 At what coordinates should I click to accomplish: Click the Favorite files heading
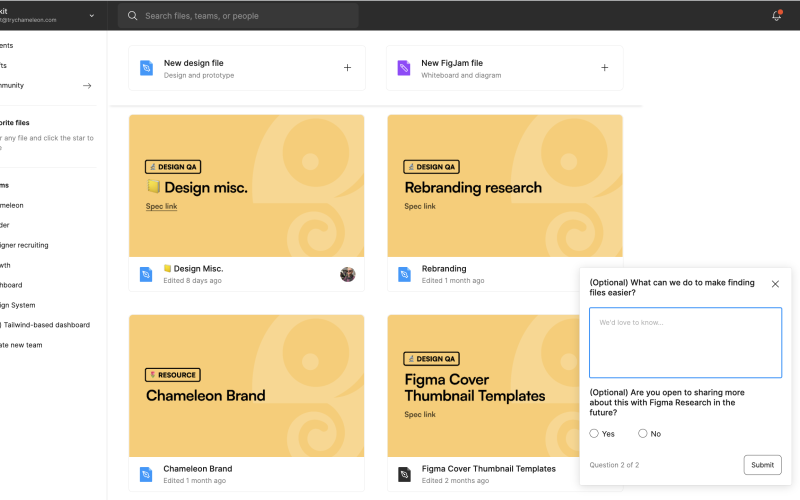pos(15,123)
